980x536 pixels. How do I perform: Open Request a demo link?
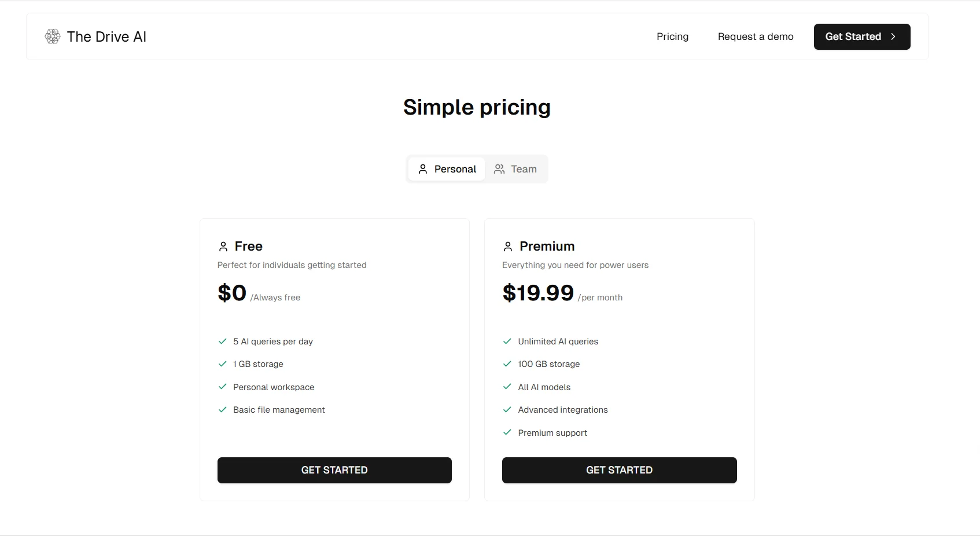[756, 36]
